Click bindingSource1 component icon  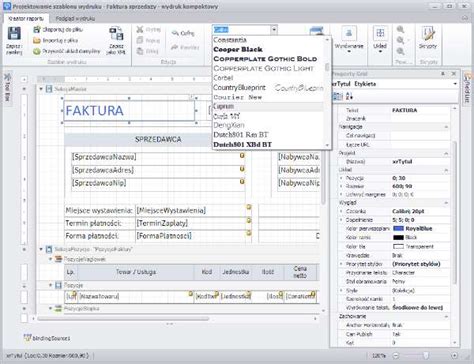tap(27, 338)
